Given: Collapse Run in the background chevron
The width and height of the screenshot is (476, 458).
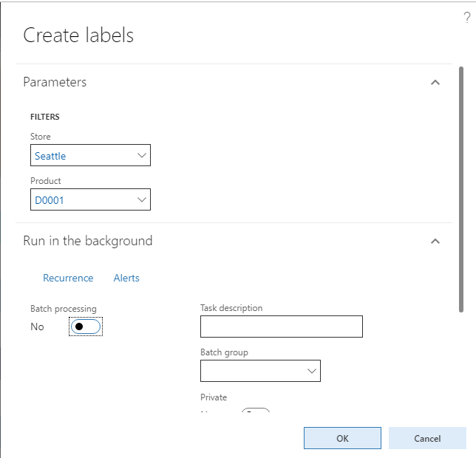Looking at the screenshot, I should pyautogui.click(x=435, y=241).
